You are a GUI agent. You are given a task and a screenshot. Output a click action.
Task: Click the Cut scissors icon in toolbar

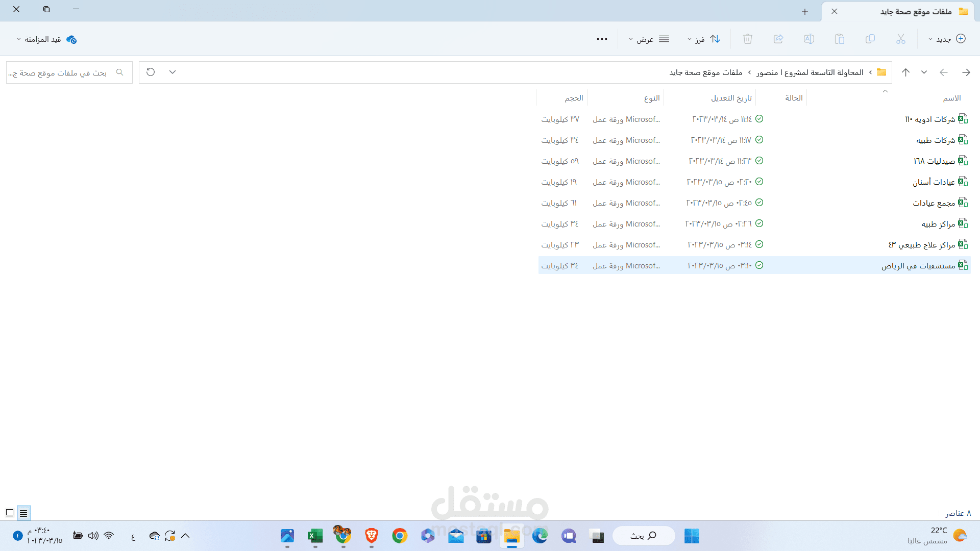(900, 39)
